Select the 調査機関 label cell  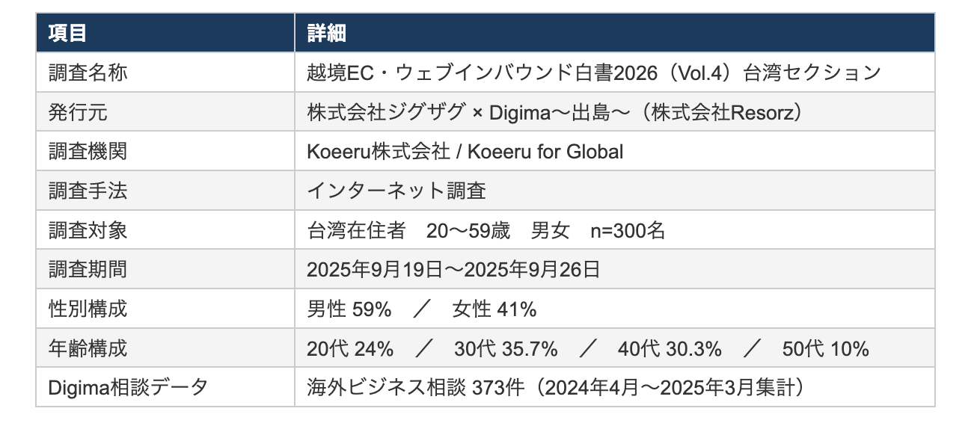tap(88, 152)
